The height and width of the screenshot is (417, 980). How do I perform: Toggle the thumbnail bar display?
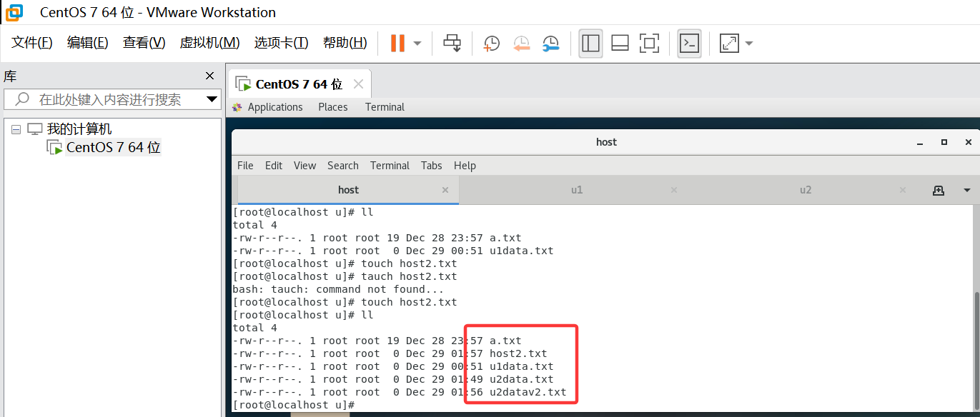(619, 44)
